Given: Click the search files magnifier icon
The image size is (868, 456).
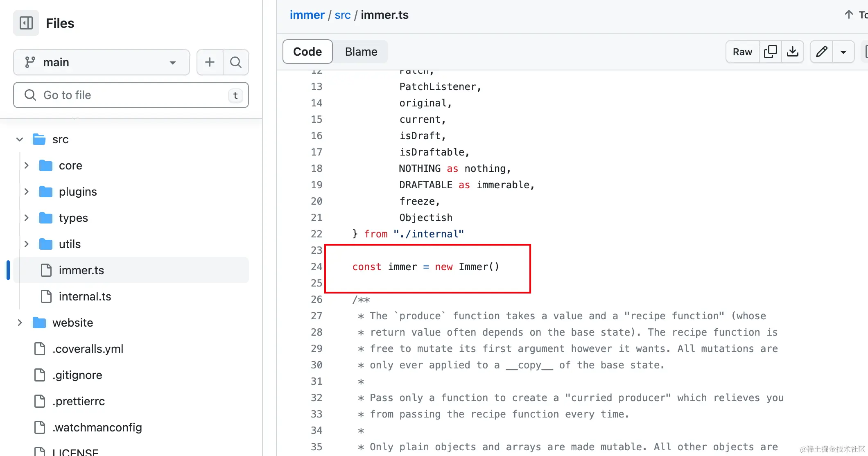Looking at the screenshot, I should point(235,62).
